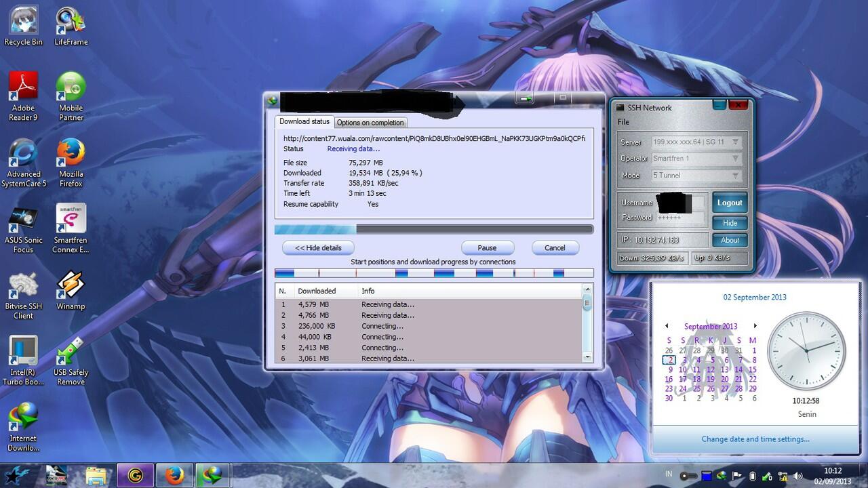Select the Adobe Reader 9 desktop icon

point(23,96)
